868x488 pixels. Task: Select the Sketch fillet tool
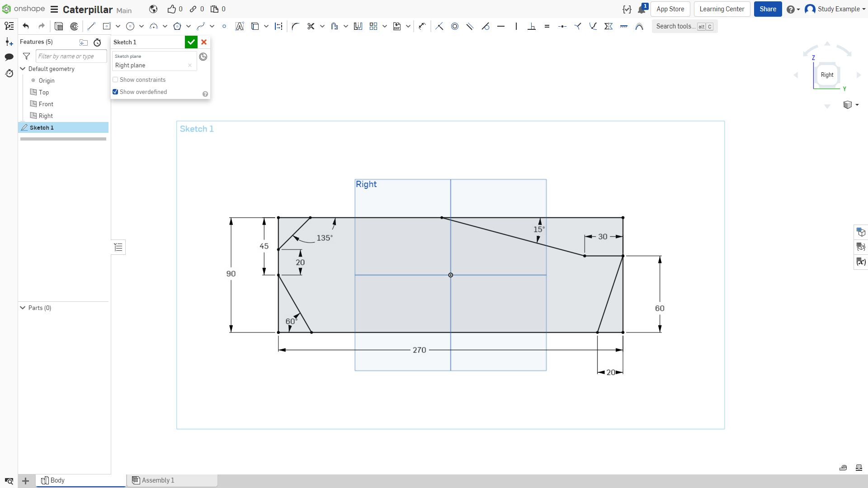coord(296,26)
